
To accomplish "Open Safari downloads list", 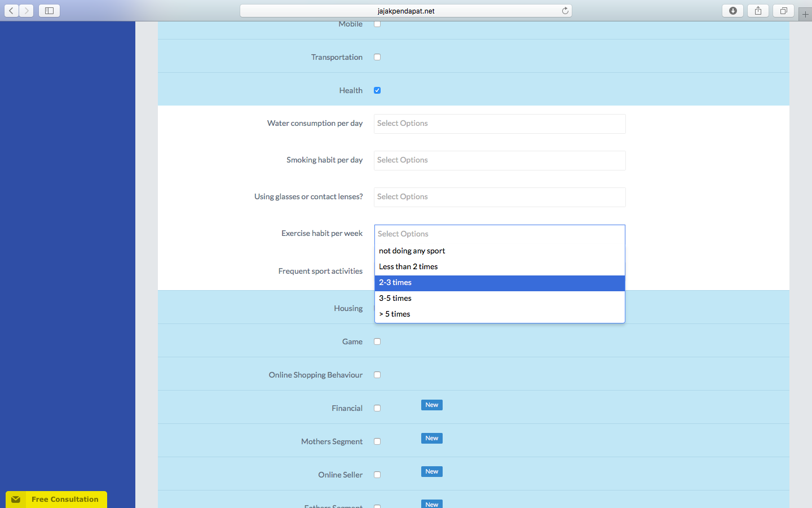I will pos(733,11).
